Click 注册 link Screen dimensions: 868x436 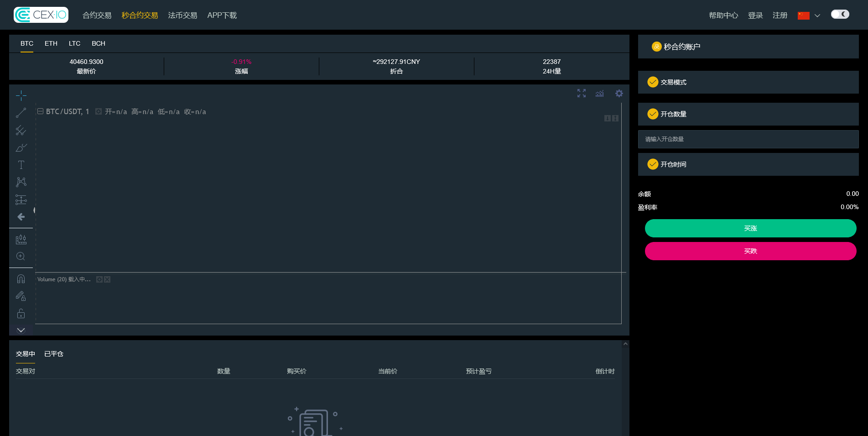[x=780, y=16]
